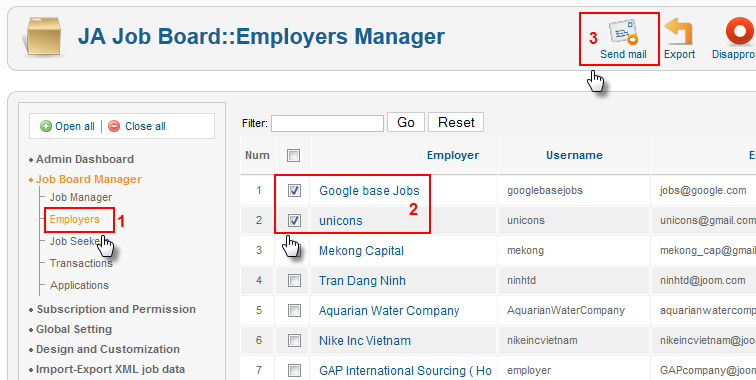Select the ninhtd@joom.com email cell
Image resolution: width=756 pixels, height=380 pixels.
click(702, 280)
